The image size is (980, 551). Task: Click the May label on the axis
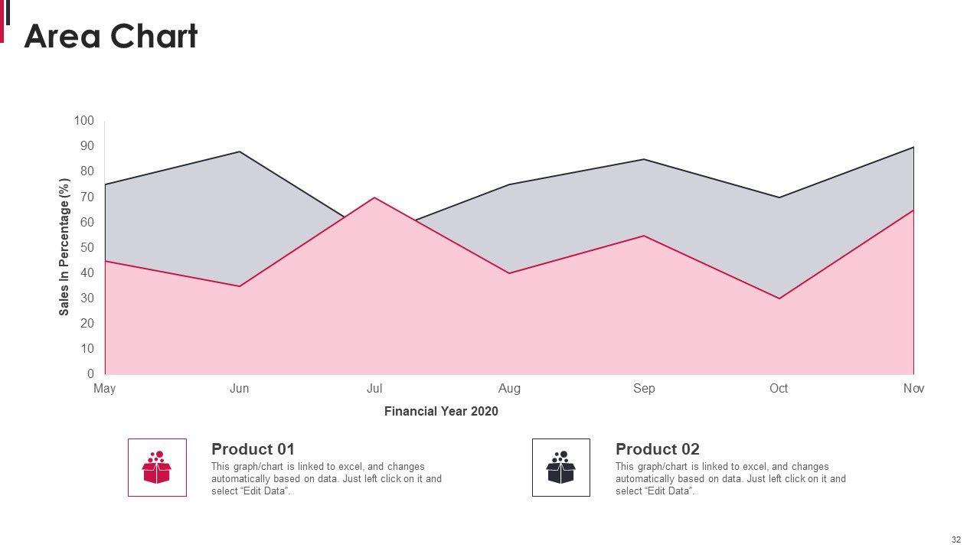click(105, 389)
